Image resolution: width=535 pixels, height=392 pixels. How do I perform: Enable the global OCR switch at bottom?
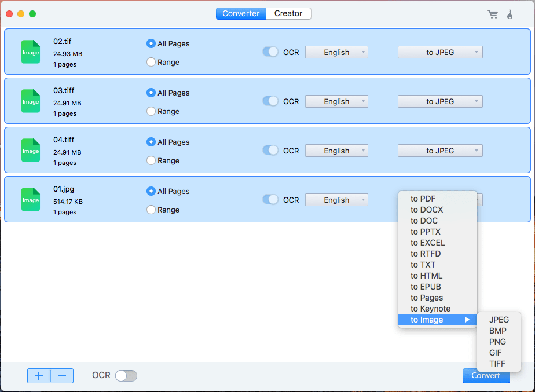pyautogui.click(x=126, y=376)
